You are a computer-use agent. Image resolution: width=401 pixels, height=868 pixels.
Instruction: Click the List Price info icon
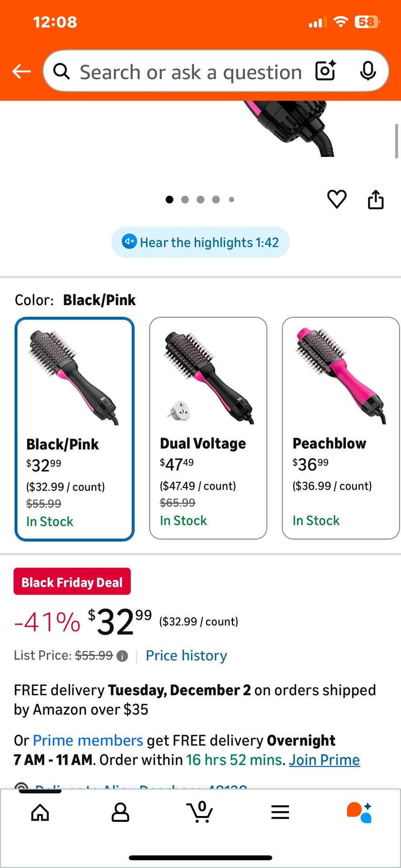122,656
